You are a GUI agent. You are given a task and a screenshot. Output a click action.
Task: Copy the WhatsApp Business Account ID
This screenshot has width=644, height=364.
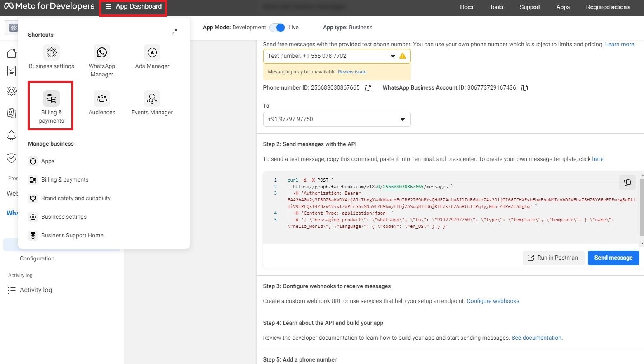tap(525, 88)
